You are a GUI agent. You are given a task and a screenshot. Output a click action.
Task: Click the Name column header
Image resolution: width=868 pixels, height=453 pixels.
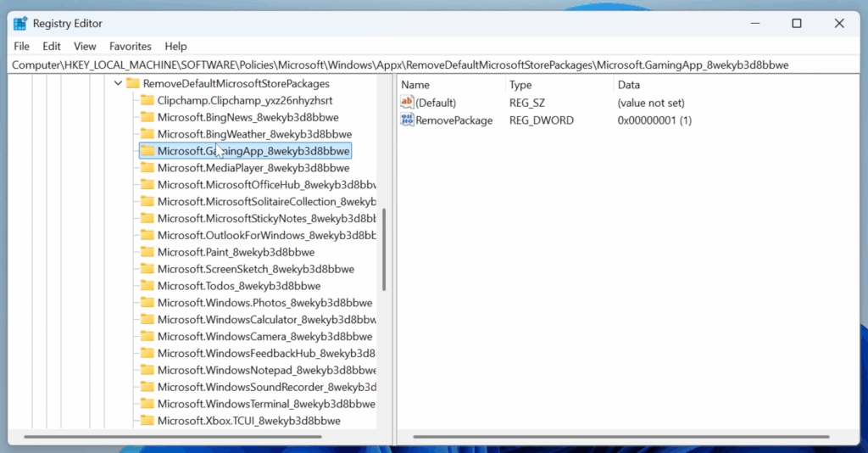tap(415, 85)
